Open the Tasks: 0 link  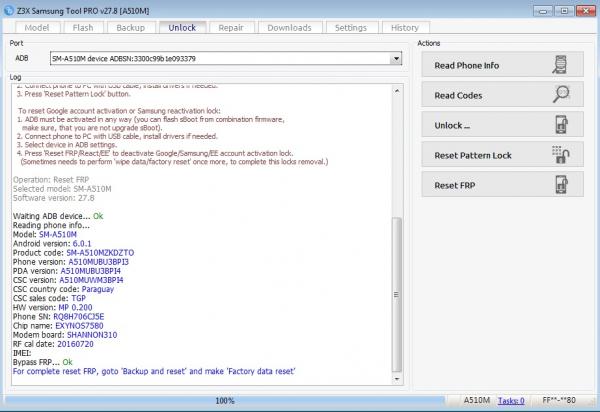511,401
